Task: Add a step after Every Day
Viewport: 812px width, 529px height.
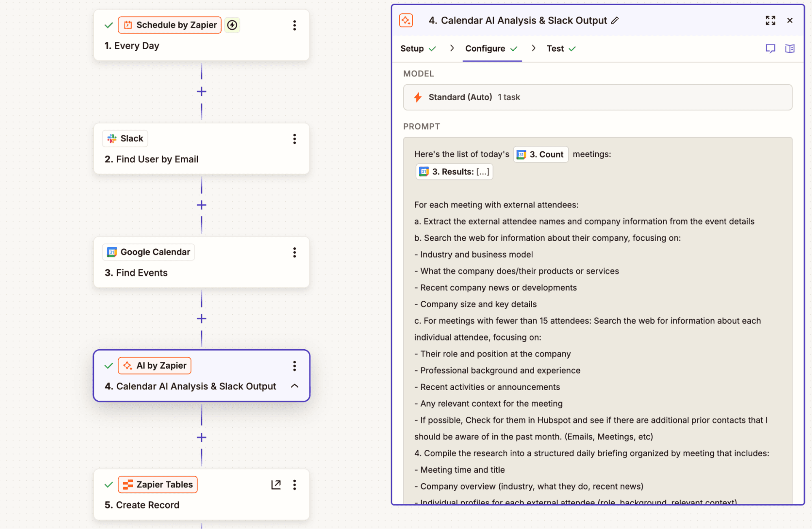Action: coord(201,92)
